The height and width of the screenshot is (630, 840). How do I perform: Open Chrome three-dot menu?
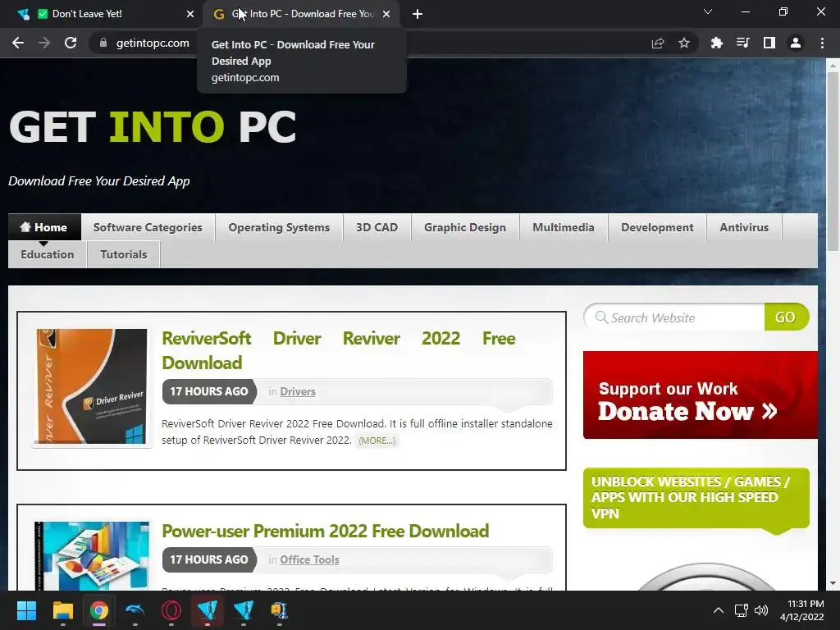click(x=822, y=43)
